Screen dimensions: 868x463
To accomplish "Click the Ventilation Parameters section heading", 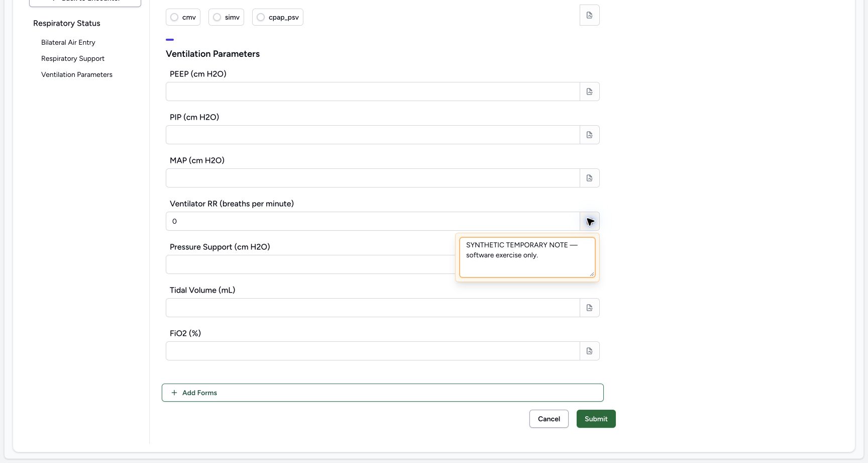I will pos(212,54).
